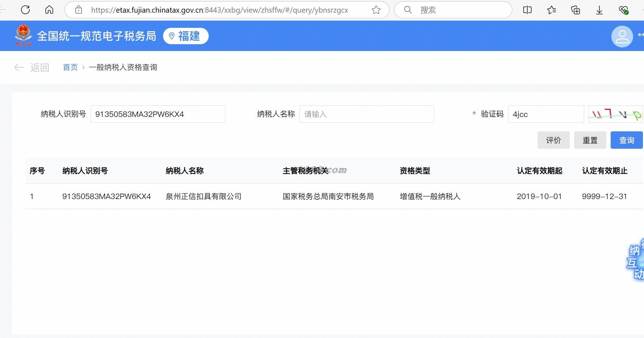
Task: Reload the page with the refresh icon
Action: 25,10
